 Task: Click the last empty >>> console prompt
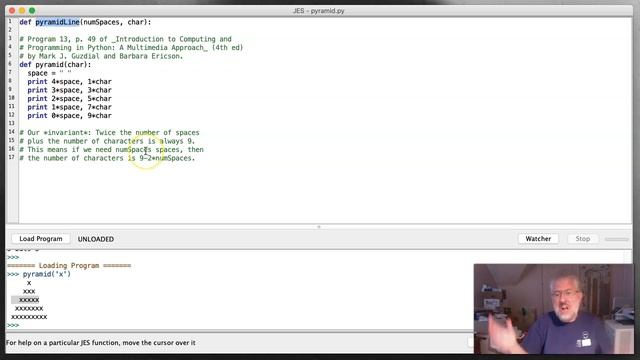pos(13,326)
